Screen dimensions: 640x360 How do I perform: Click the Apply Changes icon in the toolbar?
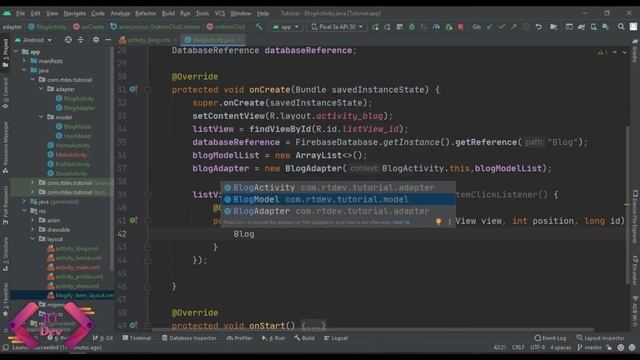point(387,27)
